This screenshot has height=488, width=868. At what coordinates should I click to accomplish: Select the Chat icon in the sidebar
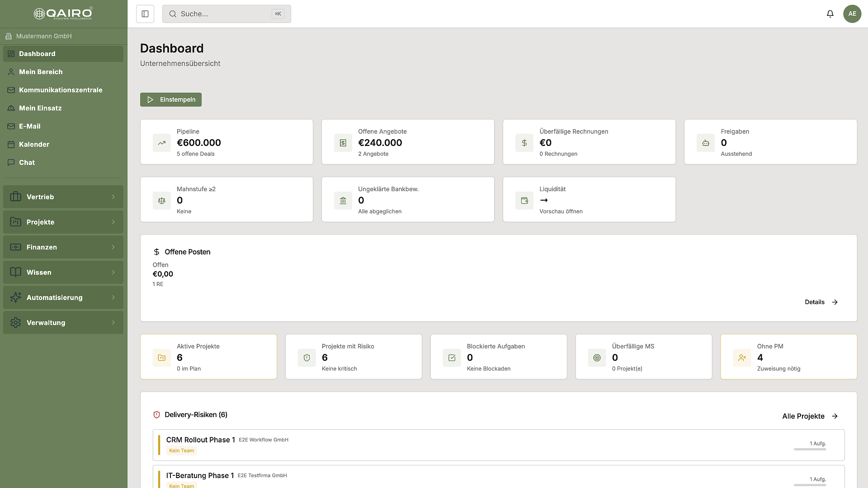[10, 162]
